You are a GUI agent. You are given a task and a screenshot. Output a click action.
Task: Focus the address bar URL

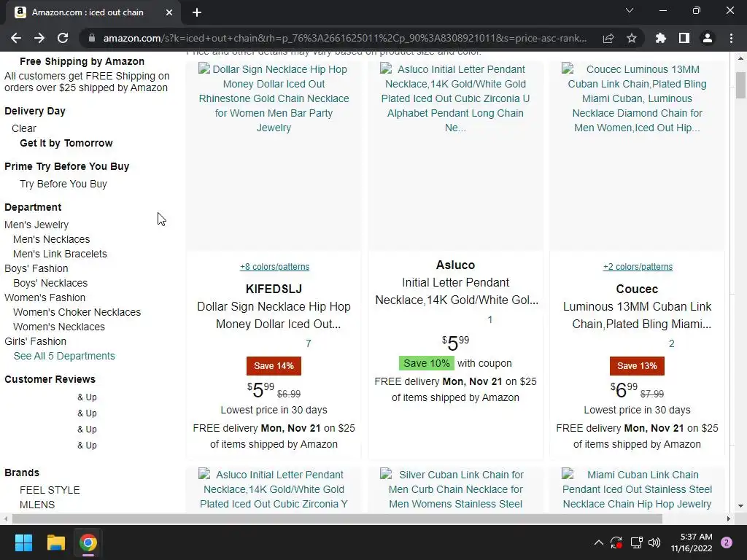click(x=344, y=38)
